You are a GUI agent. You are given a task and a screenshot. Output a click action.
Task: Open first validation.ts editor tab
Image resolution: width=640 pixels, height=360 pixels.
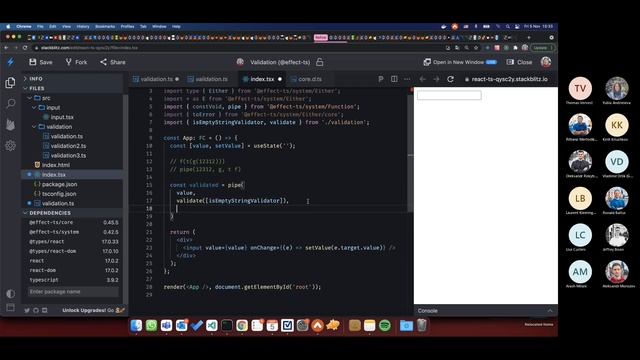[x=156, y=79]
